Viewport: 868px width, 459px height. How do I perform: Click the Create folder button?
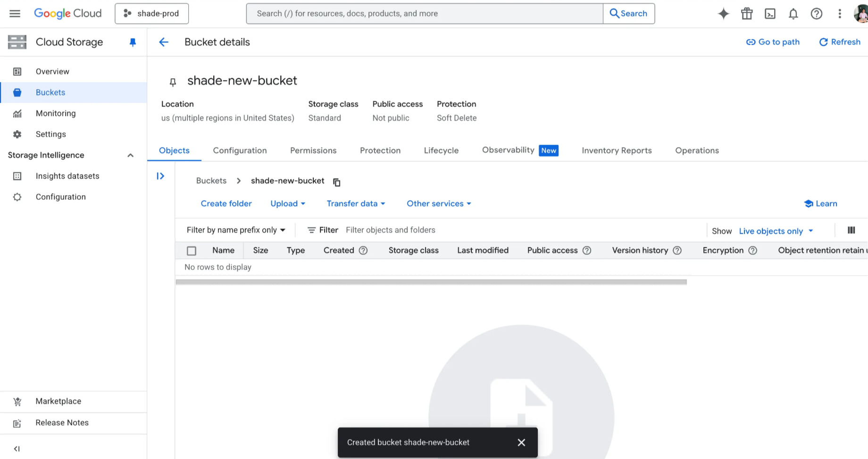point(226,204)
